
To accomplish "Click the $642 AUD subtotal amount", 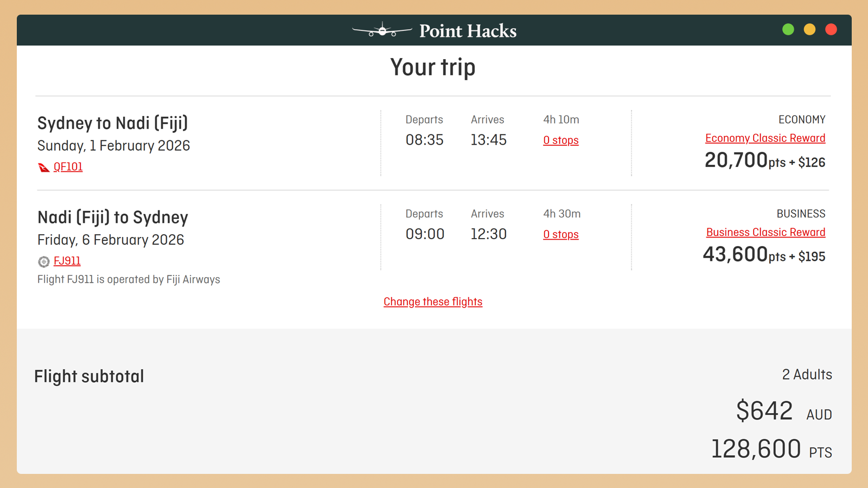I will [x=783, y=411].
